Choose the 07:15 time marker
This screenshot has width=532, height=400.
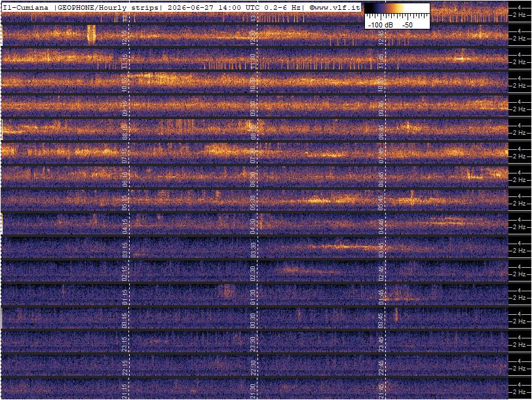124,155
